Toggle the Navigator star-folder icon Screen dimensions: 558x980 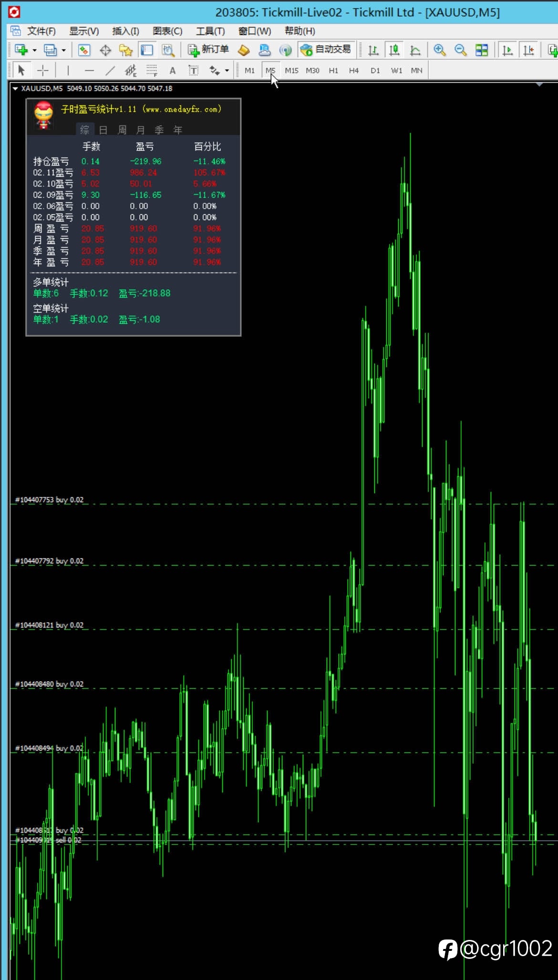[126, 50]
